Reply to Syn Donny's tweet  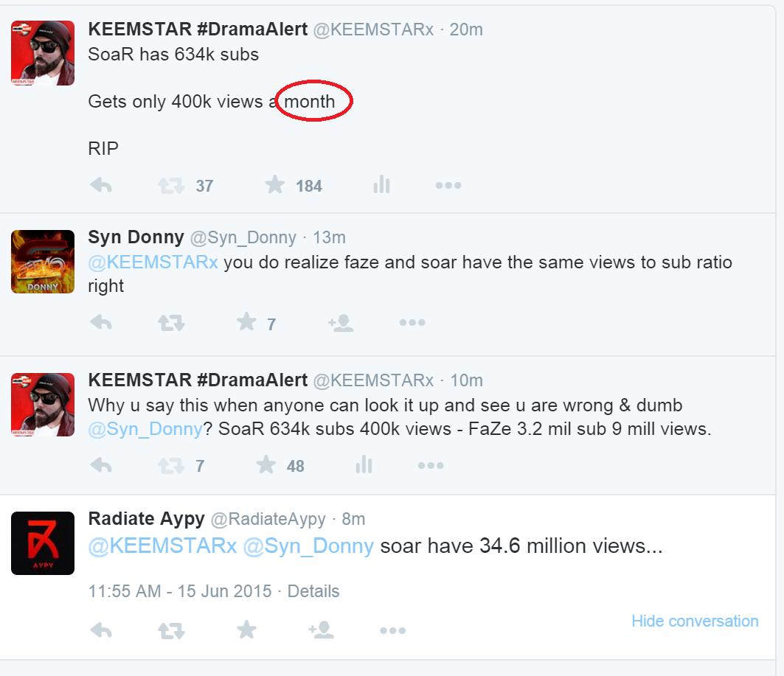pyautogui.click(x=101, y=322)
